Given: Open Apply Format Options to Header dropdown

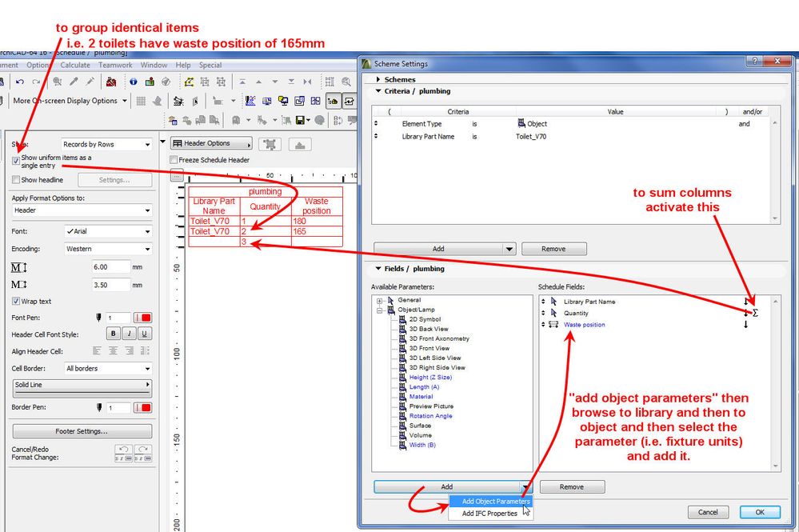Looking at the screenshot, I should point(82,210).
